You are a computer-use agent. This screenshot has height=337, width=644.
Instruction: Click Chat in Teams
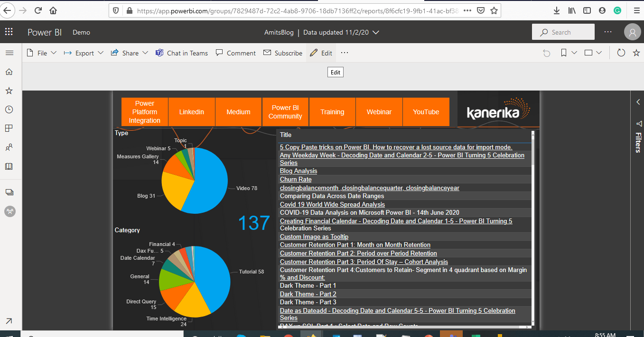[182, 53]
